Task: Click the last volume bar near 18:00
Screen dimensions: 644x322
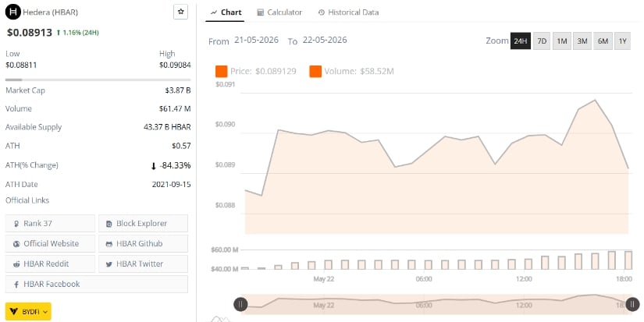Action: point(628,260)
